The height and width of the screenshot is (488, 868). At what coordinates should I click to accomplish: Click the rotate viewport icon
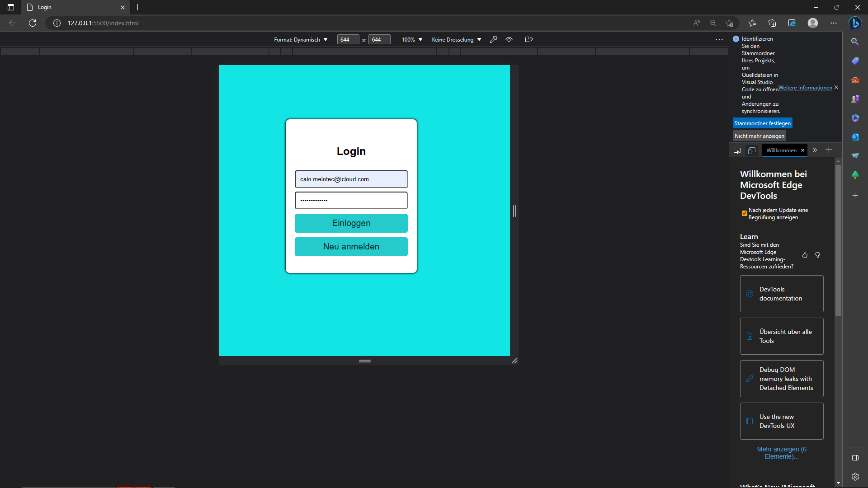[528, 39]
